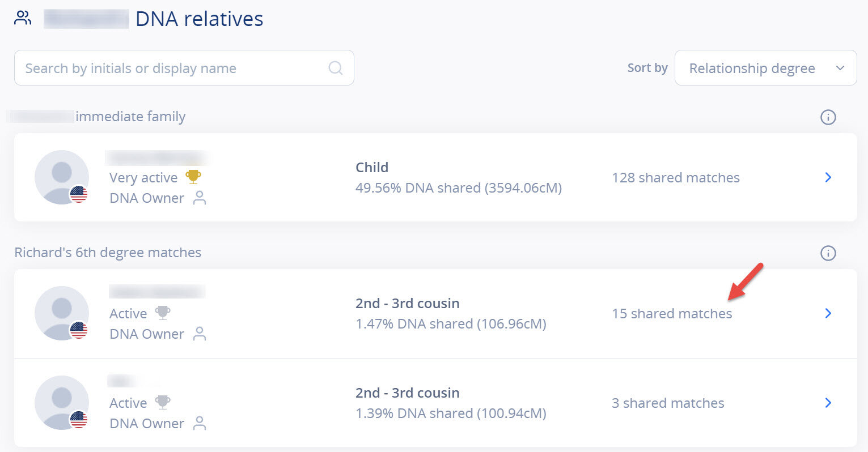Click DNA Owner person icon in Child row
Screen dimensions: 868x452
coord(200,198)
